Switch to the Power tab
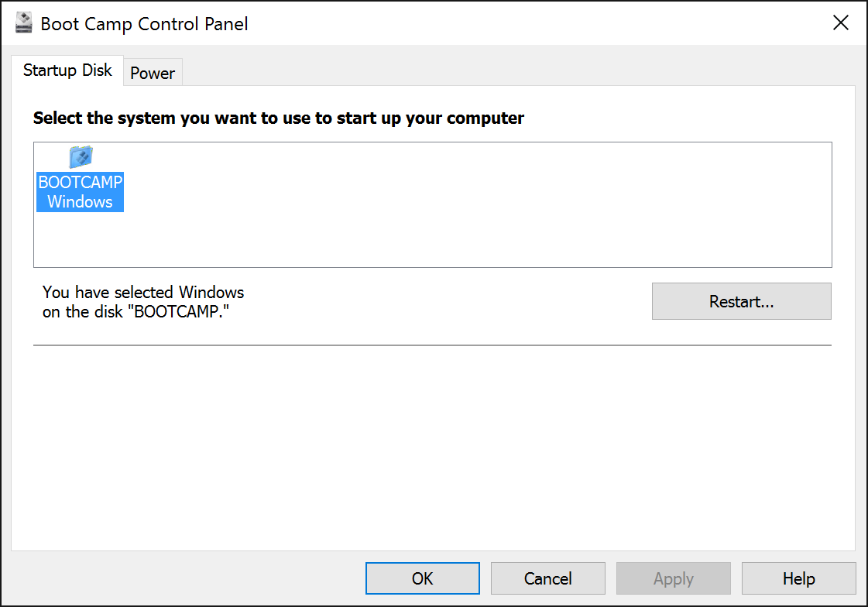This screenshot has height=607, width=868. 153,73
